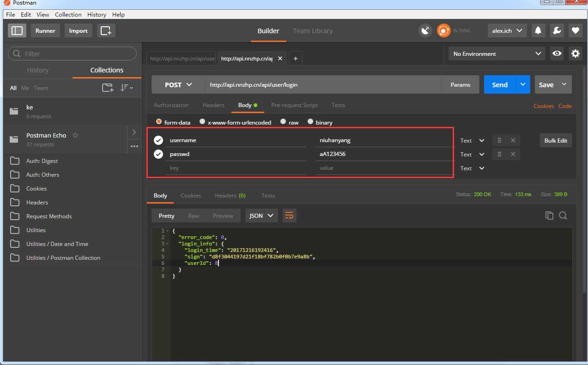The image size is (588, 365).
Task: Open the Authorization request tab
Action: point(171,105)
